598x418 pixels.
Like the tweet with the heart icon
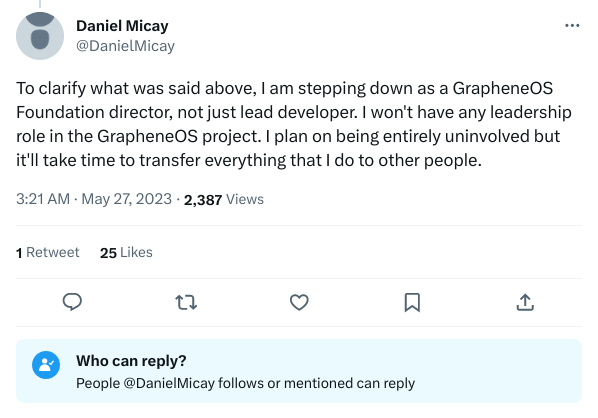click(299, 302)
